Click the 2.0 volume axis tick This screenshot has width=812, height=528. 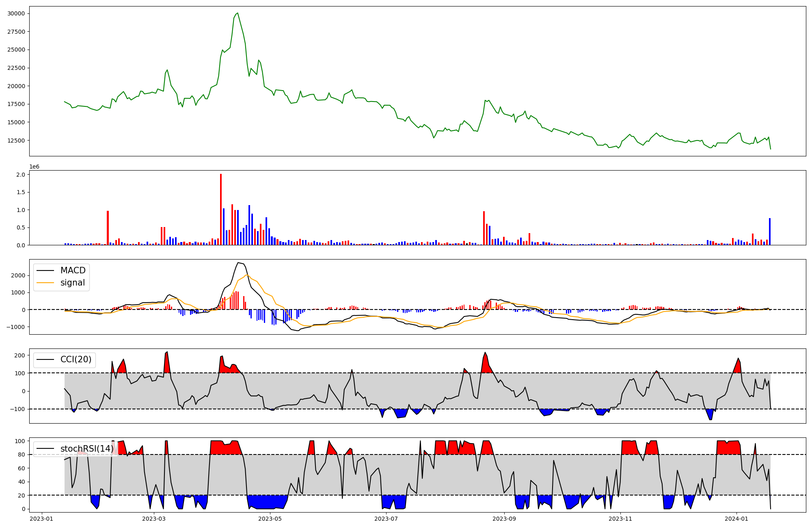pos(20,175)
